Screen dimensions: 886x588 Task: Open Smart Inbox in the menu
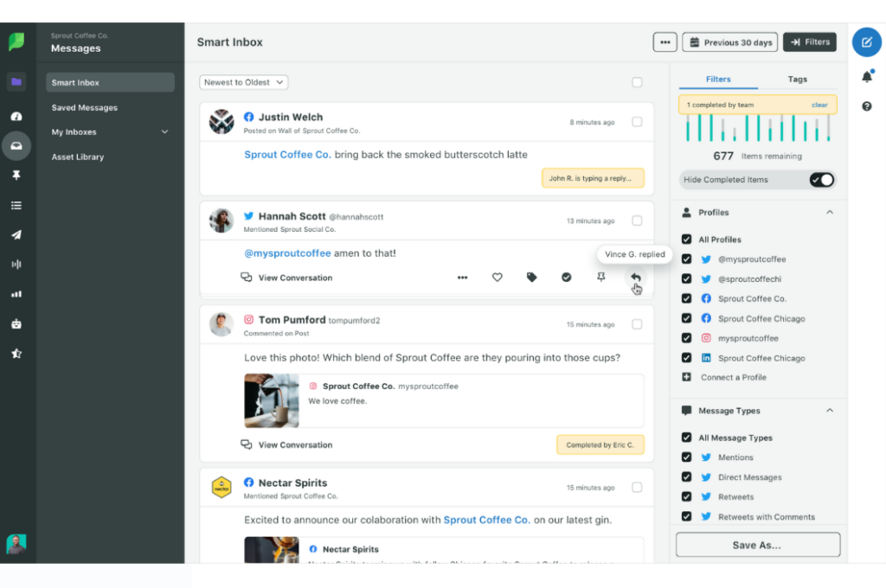click(x=110, y=82)
